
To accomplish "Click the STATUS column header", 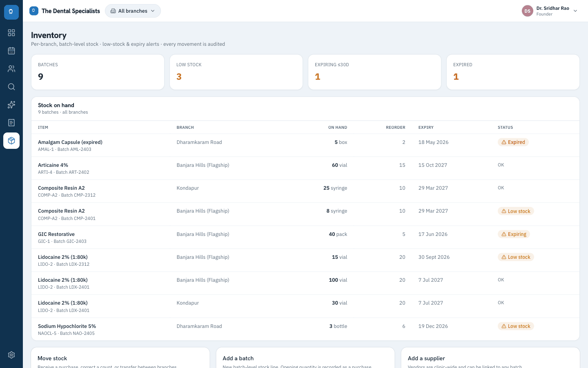I will pos(505,128).
